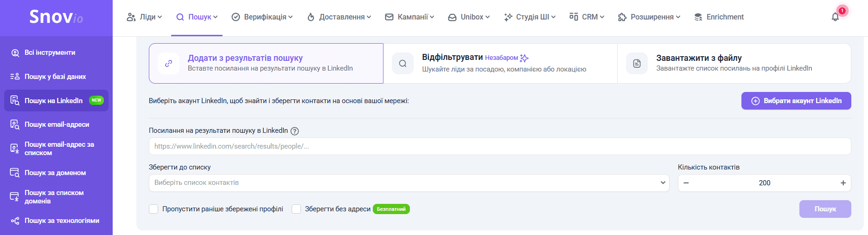This screenshot has height=235, width=868.
Task: Expand the Студія ШІ menu chevron
Action: tap(554, 17)
